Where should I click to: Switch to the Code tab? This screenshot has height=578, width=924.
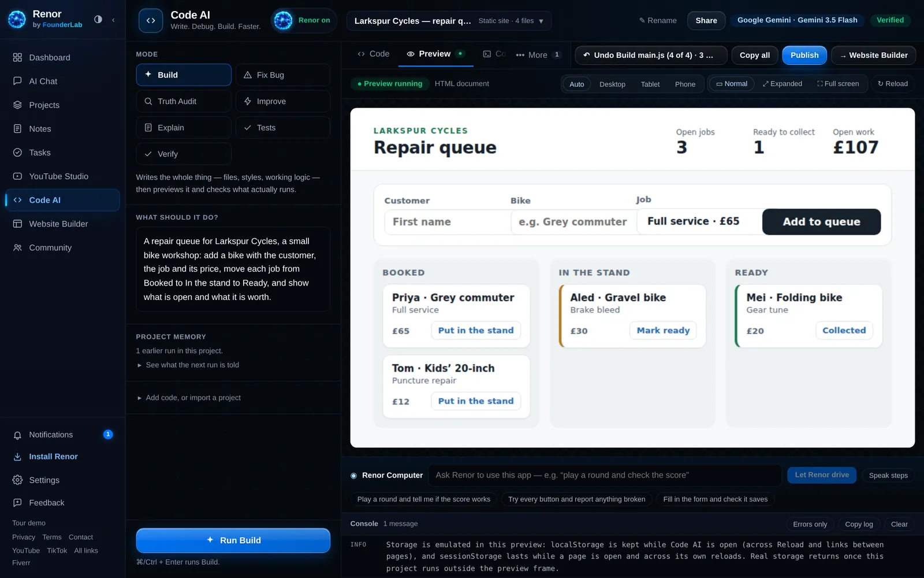pos(374,54)
